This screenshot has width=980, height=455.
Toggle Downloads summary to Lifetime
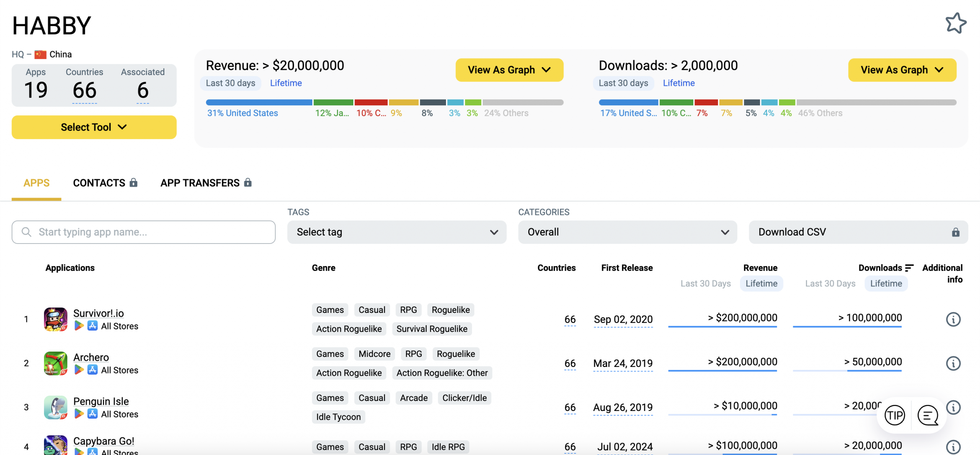point(679,83)
